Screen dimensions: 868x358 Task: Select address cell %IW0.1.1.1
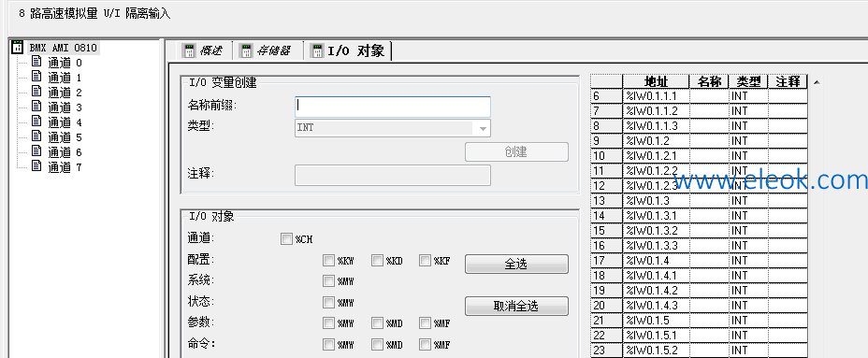[x=656, y=96]
